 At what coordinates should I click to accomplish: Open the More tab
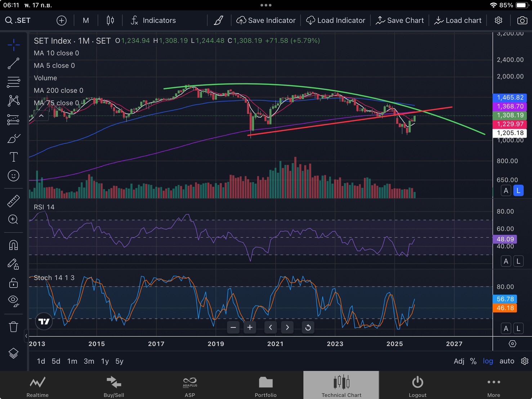point(493,385)
